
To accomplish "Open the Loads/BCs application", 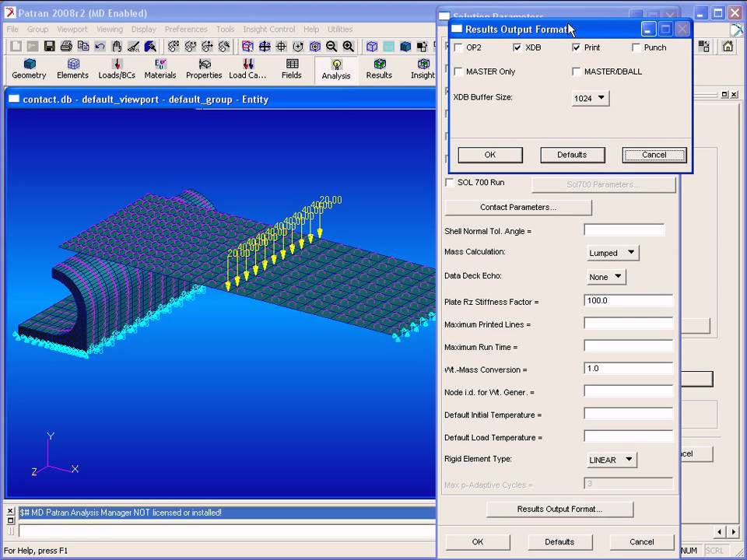I will 117,69.
